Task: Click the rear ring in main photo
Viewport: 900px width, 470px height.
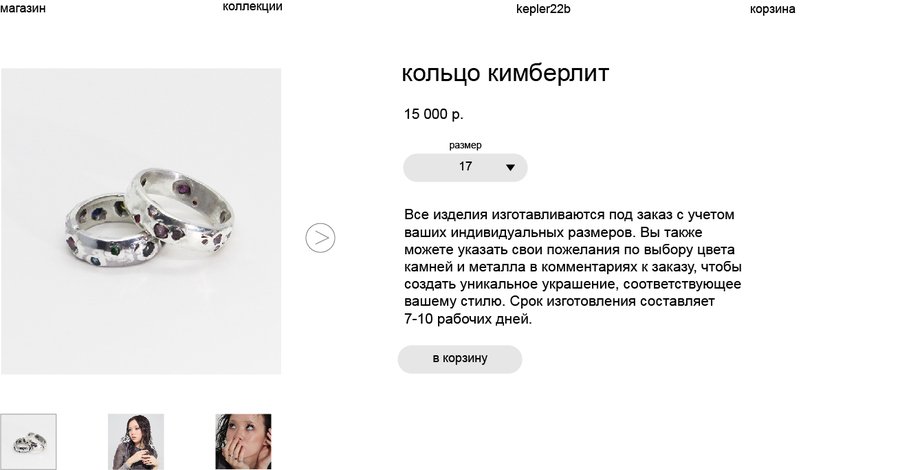Action: [x=183, y=209]
